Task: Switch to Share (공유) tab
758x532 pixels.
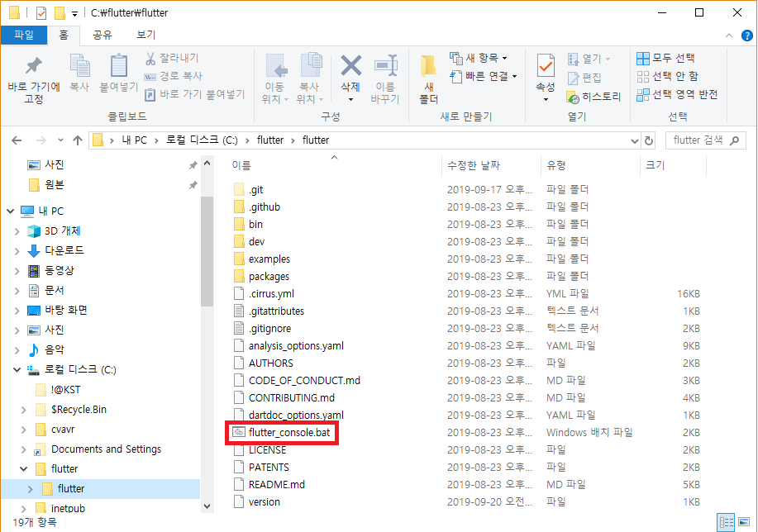Action: pyautogui.click(x=102, y=35)
